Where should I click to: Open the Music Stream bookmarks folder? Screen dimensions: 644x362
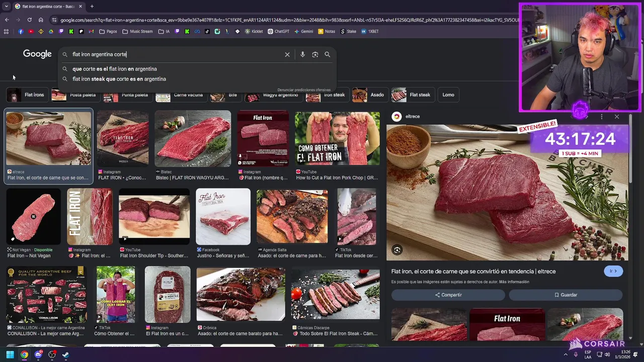coord(137,31)
